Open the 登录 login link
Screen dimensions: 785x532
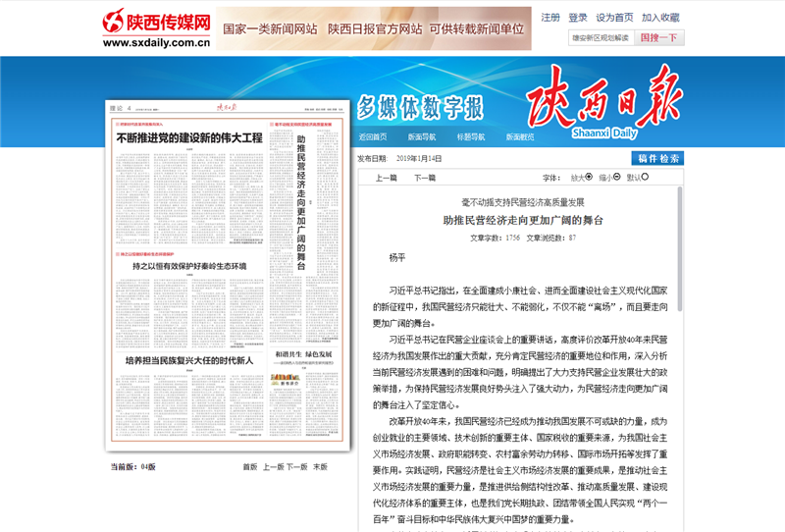(x=578, y=18)
